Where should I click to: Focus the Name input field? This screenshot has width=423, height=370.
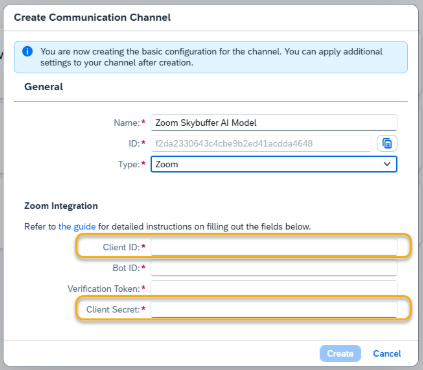274,123
